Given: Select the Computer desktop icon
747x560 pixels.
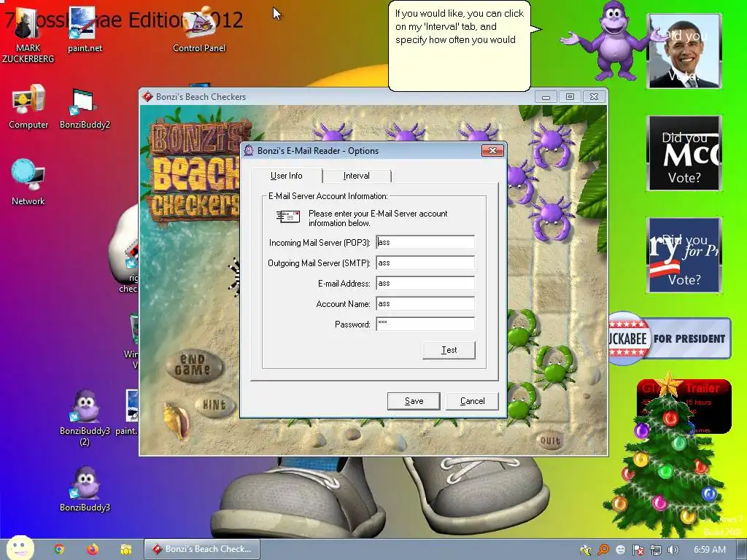Looking at the screenshot, I should [x=28, y=106].
